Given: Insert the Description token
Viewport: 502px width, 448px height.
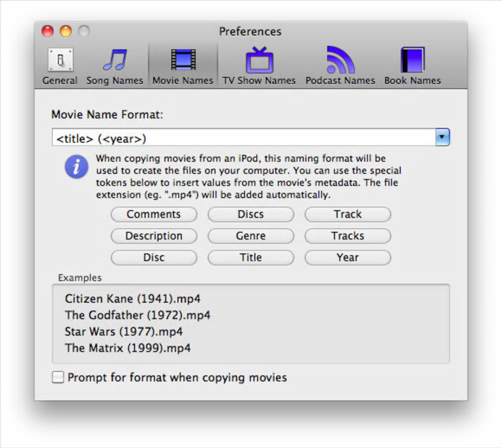Looking at the screenshot, I should tap(154, 236).
